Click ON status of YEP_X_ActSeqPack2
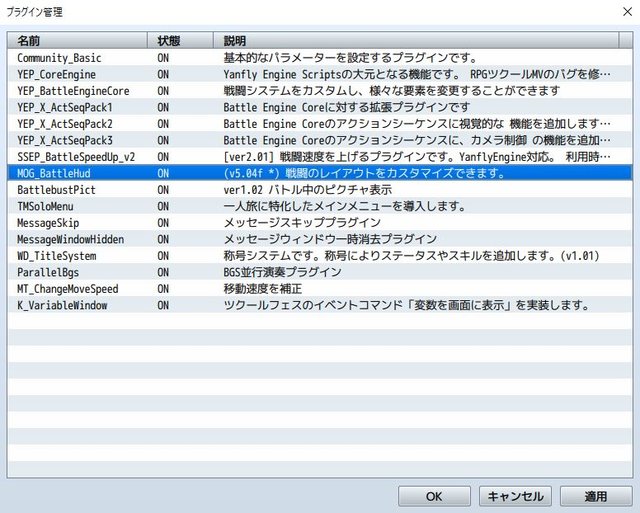 163,124
